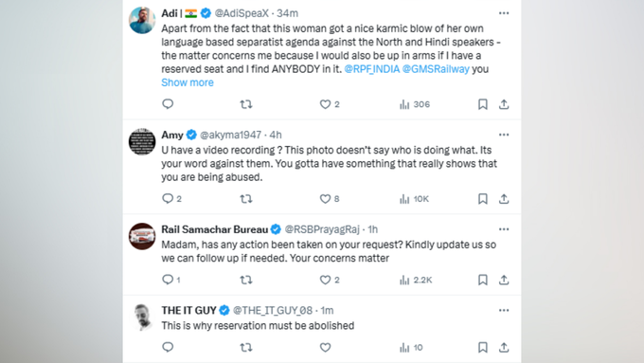Open more options on THE IT GUY's tweet
The image size is (644, 363).
point(504,310)
